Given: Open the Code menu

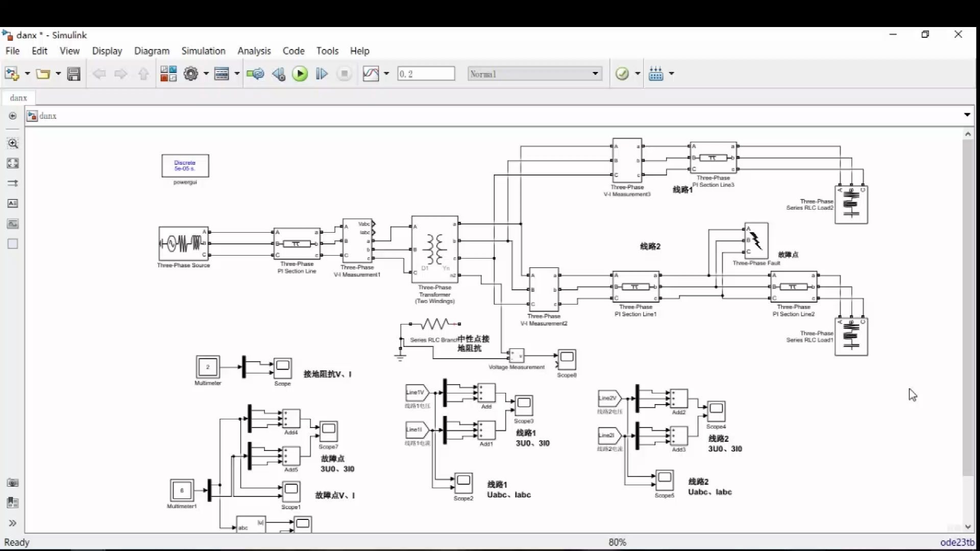Looking at the screenshot, I should [293, 51].
